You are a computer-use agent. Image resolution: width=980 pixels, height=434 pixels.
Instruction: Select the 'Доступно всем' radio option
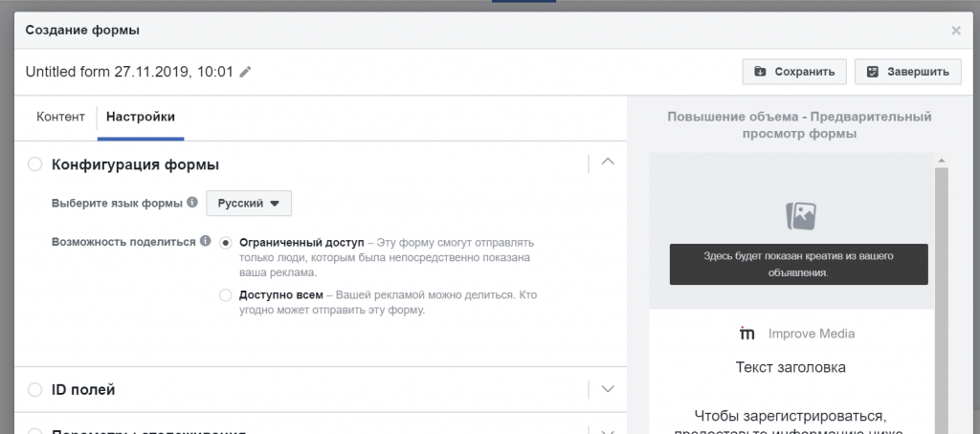coord(225,294)
